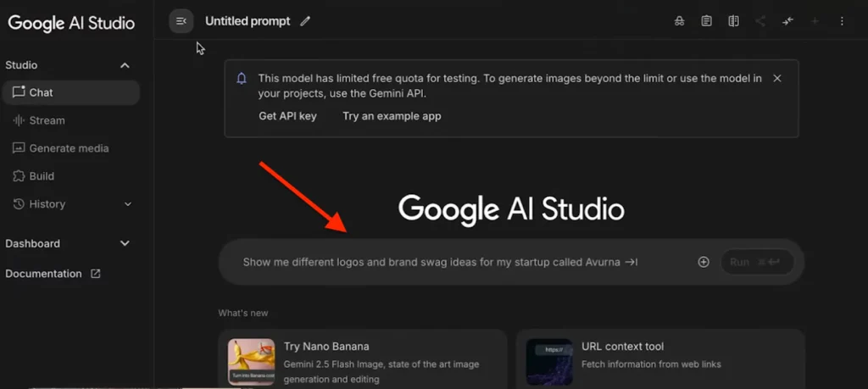Expand the Dashboard section chevron
868x389 pixels.
click(125, 243)
